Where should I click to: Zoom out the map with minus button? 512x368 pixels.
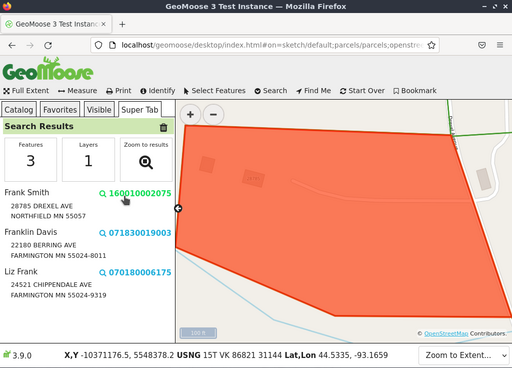213,115
